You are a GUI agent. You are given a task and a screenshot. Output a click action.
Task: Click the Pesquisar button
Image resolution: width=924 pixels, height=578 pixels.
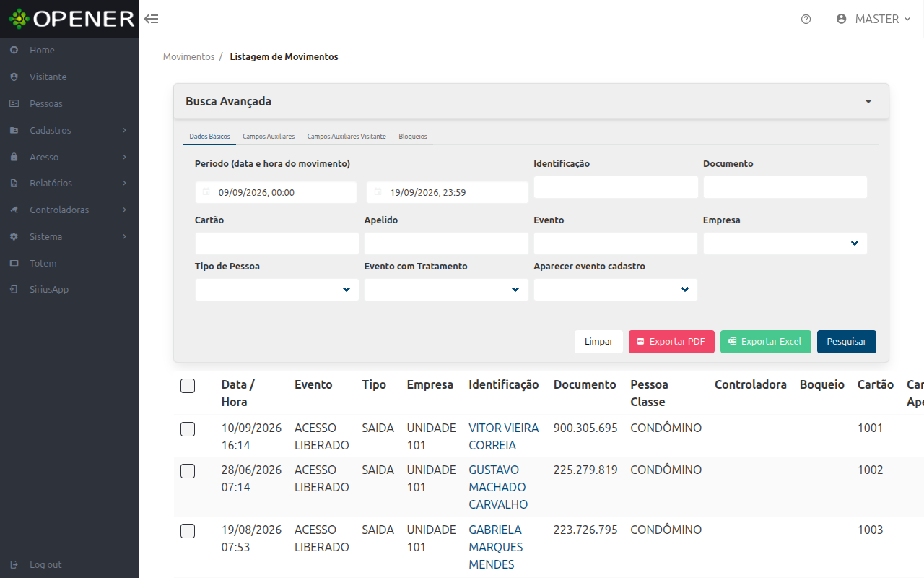click(x=847, y=342)
